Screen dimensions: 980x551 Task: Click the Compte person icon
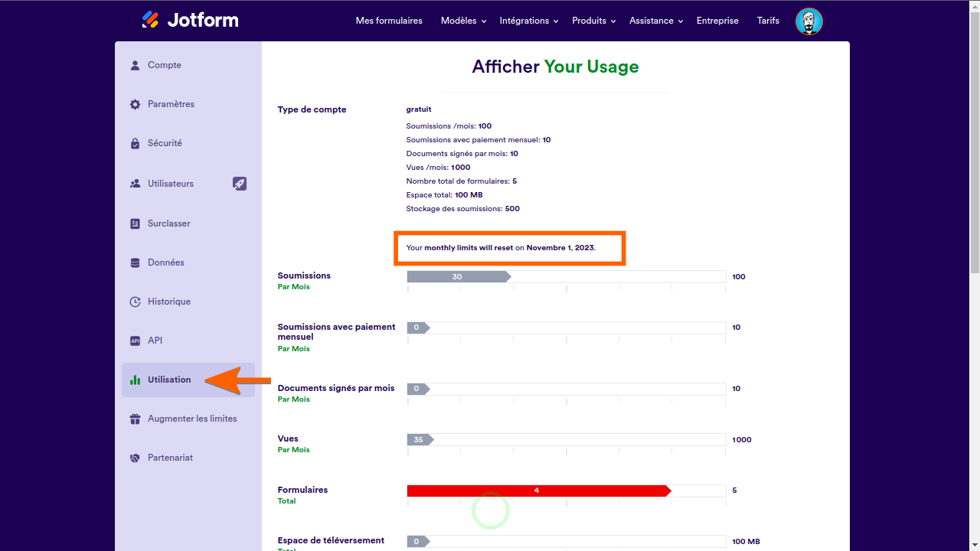point(136,65)
